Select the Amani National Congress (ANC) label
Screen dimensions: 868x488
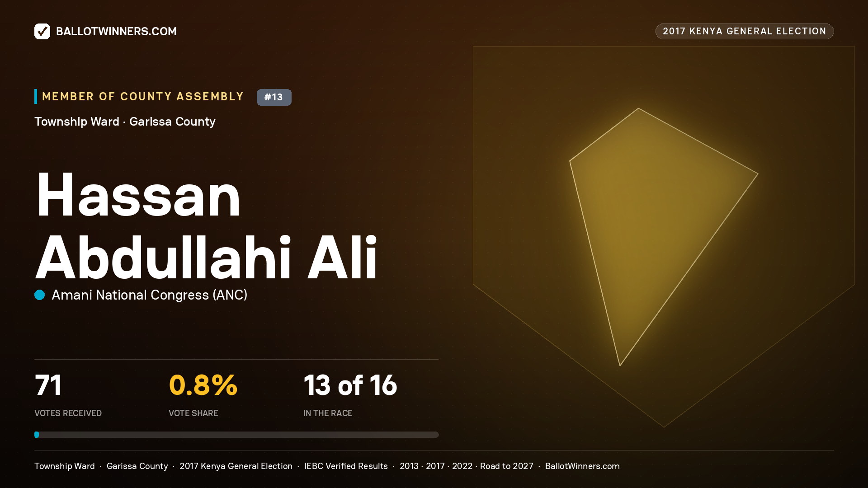150,295
